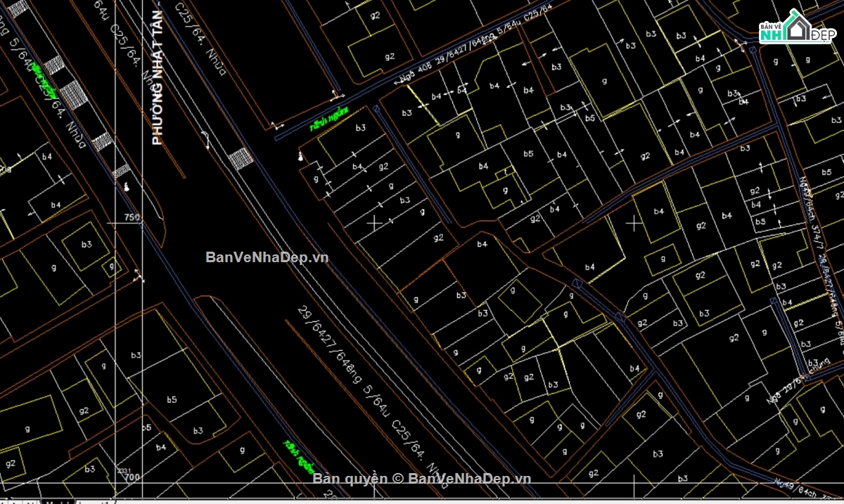Pick the crosshair marker on the right side
The width and height of the screenshot is (844, 504).
(x=634, y=224)
